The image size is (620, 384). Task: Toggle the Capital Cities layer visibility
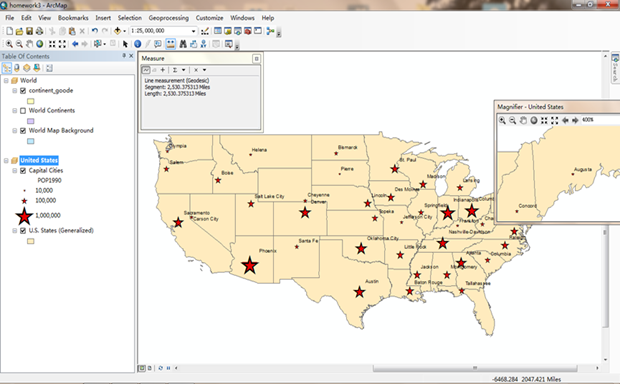click(x=23, y=171)
